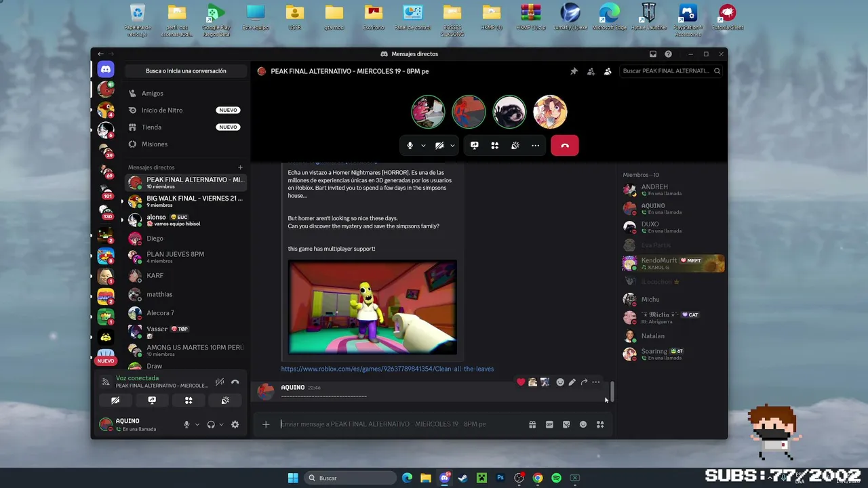Open Inicio de Nitro
The image size is (868, 488).
click(185, 110)
